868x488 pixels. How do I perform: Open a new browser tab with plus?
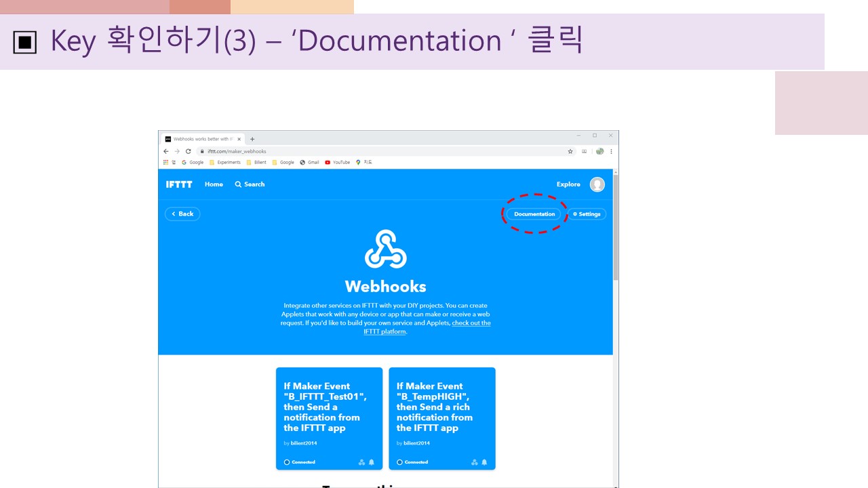tap(252, 139)
